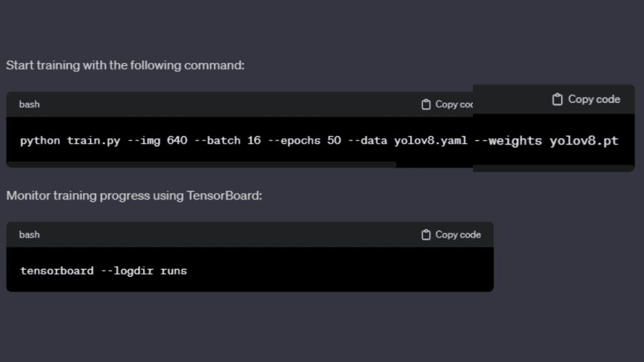Viewport: 644px width, 362px height.
Task: Click the horizontal scrollbar under the training command
Action: pos(201,165)
